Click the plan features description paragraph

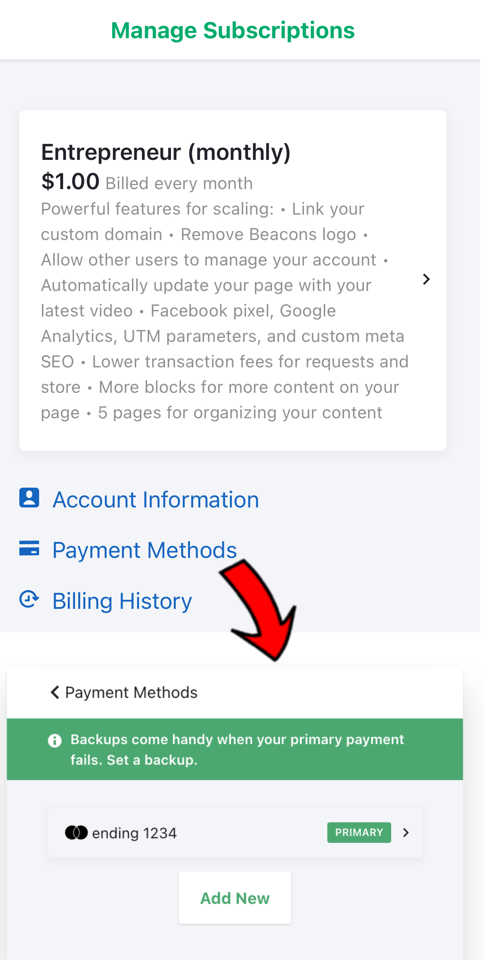pyautogui.click(x=225, y=311)
